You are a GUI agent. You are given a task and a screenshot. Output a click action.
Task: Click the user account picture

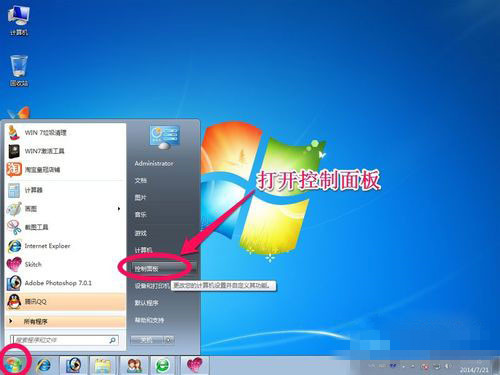[165, 137]
